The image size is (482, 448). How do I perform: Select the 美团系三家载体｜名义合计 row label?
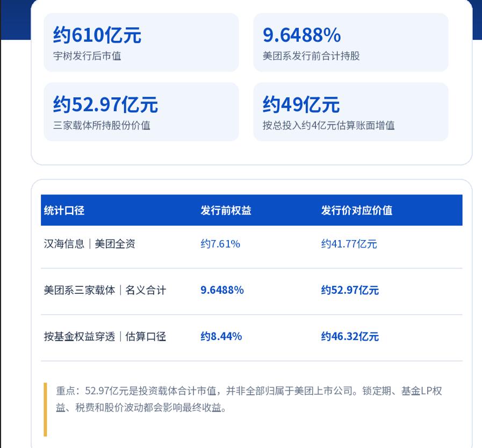pos(105,290)
